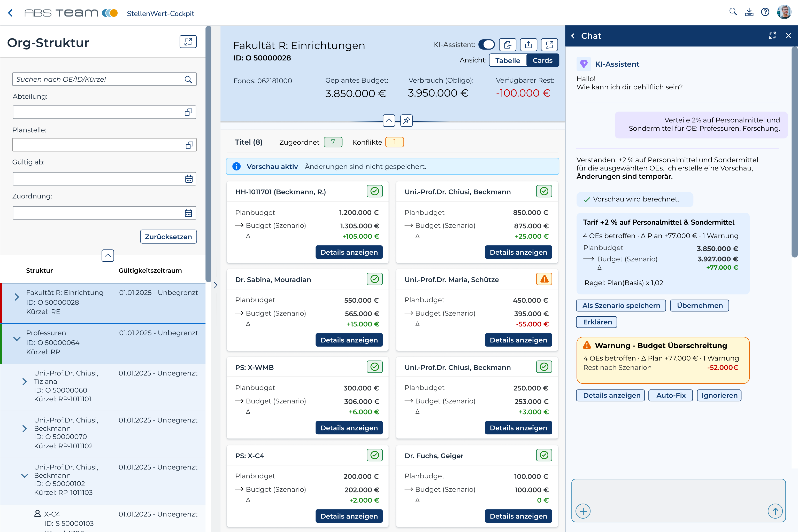Viewport: 798px width, 532px height.
Task: Click the download icon in the top bar
Action: pyautogui.click(x=749, y=12)
